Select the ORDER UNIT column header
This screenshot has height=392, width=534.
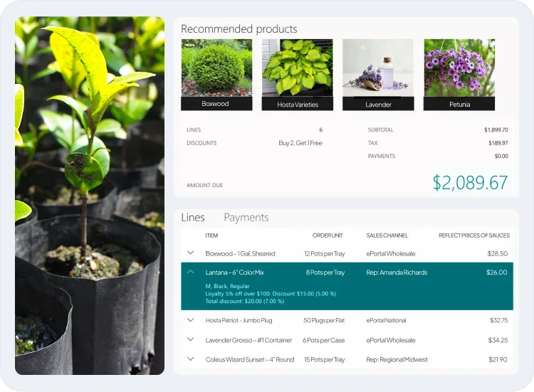point(328,235)
